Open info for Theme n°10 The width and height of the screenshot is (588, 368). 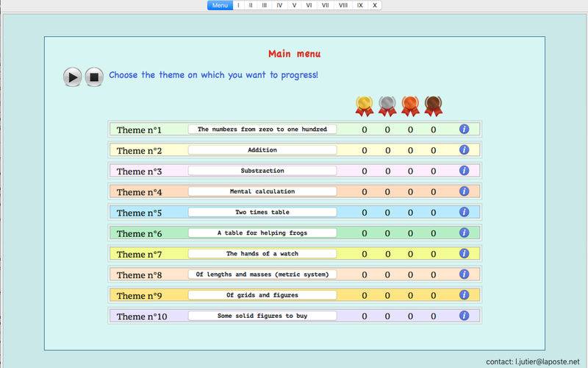[464, 316]
